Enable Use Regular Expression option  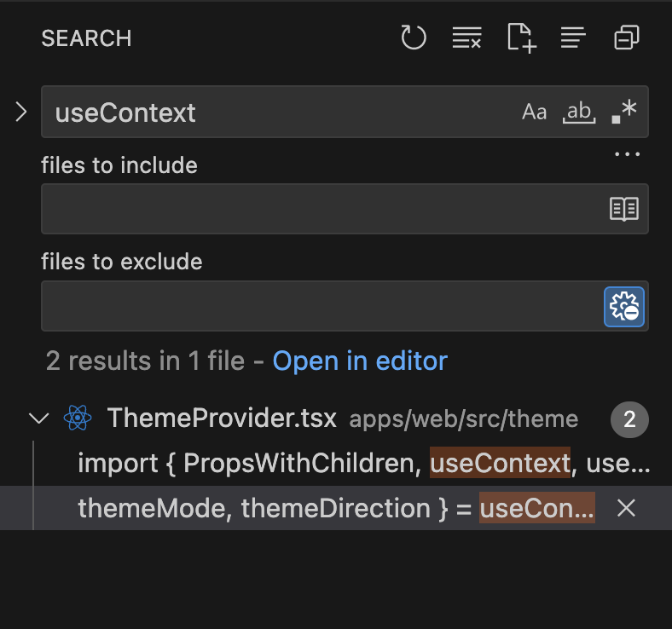coord(624,112)
